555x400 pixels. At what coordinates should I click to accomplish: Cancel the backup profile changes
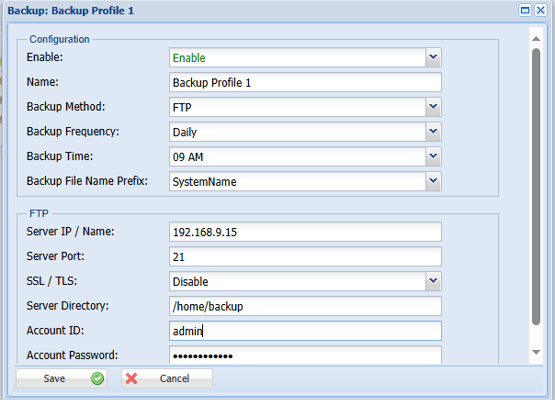click(x=167, y=378)
